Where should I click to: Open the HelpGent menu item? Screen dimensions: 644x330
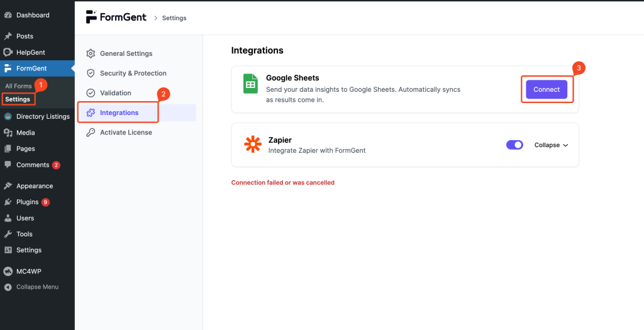coord(37,53)
